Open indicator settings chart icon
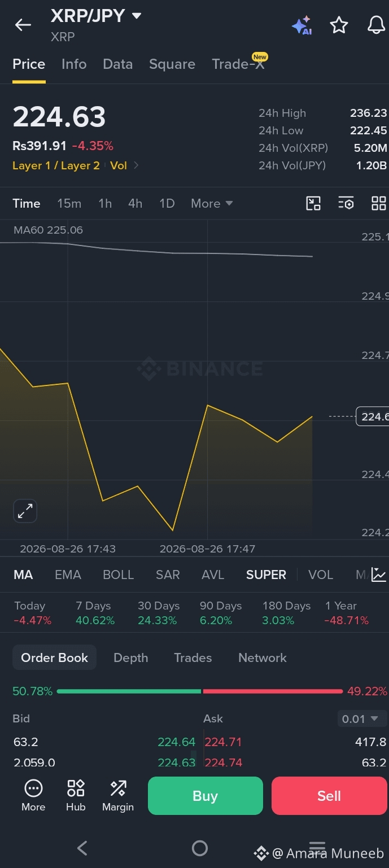This screenshot has width=389, height=868. pyautogui.click(x=379, y=575)
